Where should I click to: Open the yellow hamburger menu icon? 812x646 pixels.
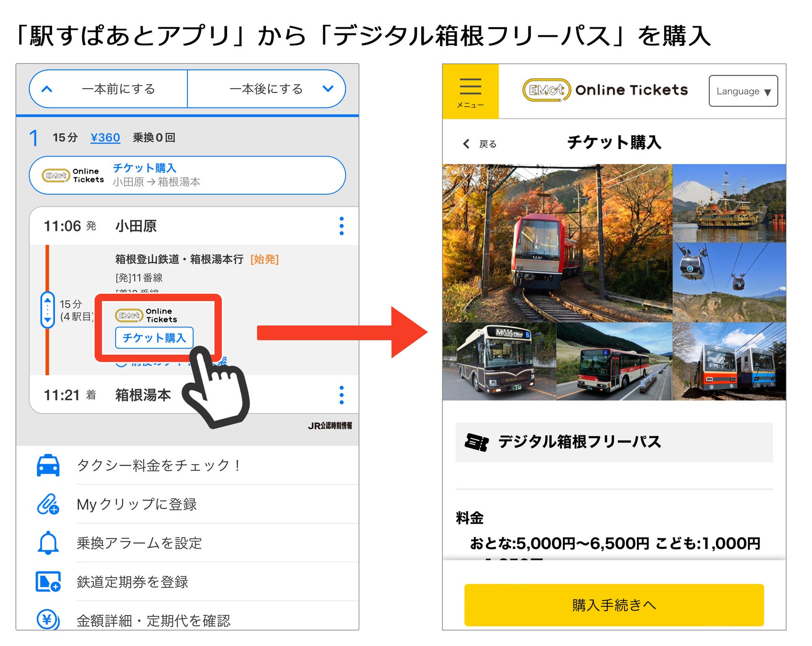tap(471, 91)
